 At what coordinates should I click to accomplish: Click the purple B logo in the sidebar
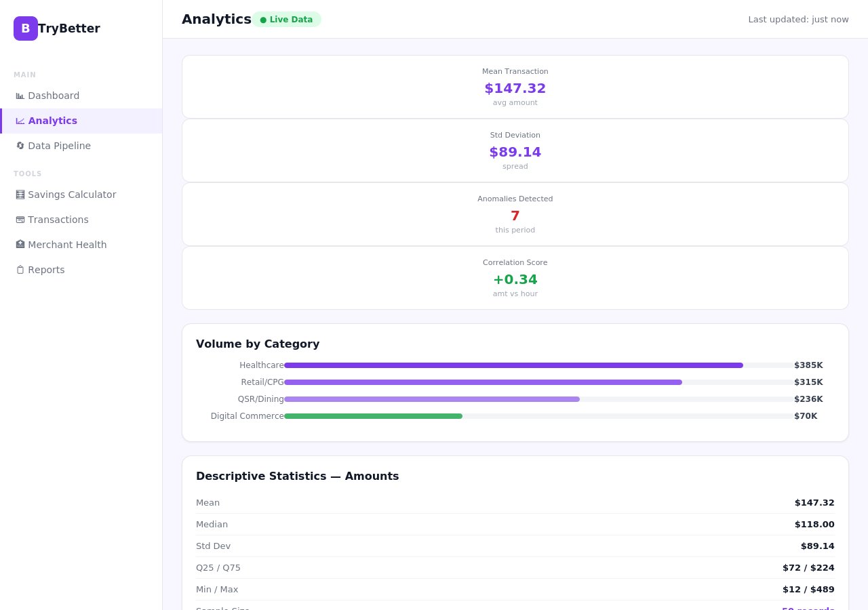(26, 28)
